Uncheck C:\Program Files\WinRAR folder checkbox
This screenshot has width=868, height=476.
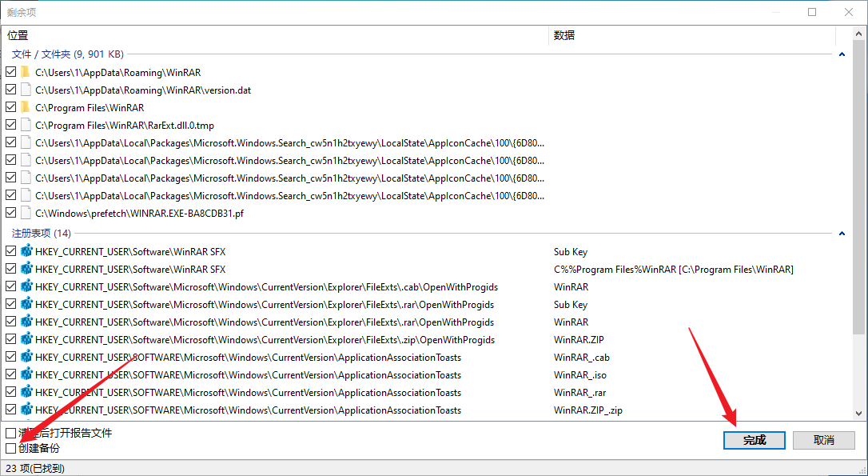click(x=10, y=107)
